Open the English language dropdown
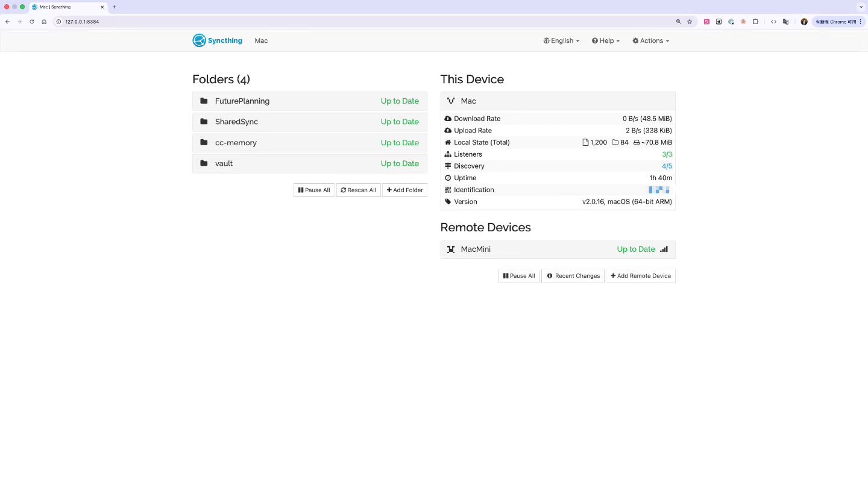868x488 pixels. coord(561,41)
